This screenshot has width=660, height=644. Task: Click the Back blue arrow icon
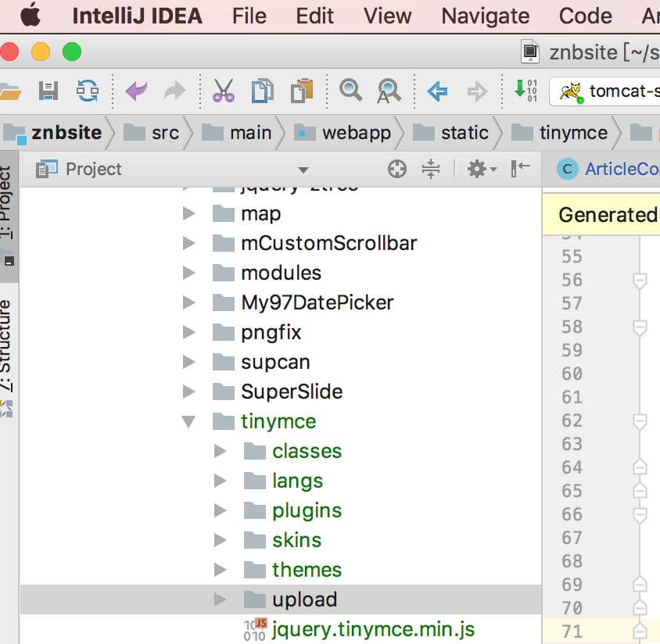coord(438,91)
